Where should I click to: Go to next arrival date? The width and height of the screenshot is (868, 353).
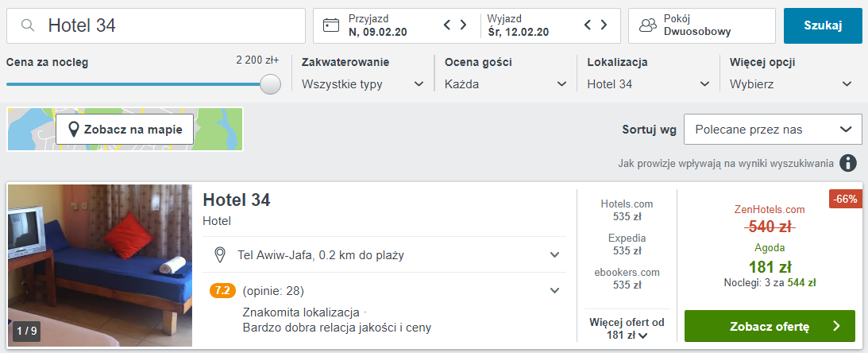(x=464, y=25)
